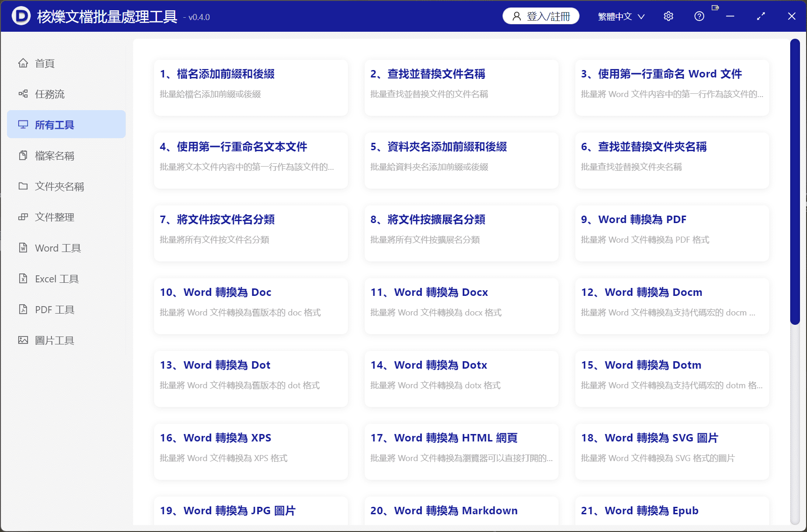The image size is (807, 532).
Task: Open 文件整理 category in the sidebar
Action: tap(66, 217)
